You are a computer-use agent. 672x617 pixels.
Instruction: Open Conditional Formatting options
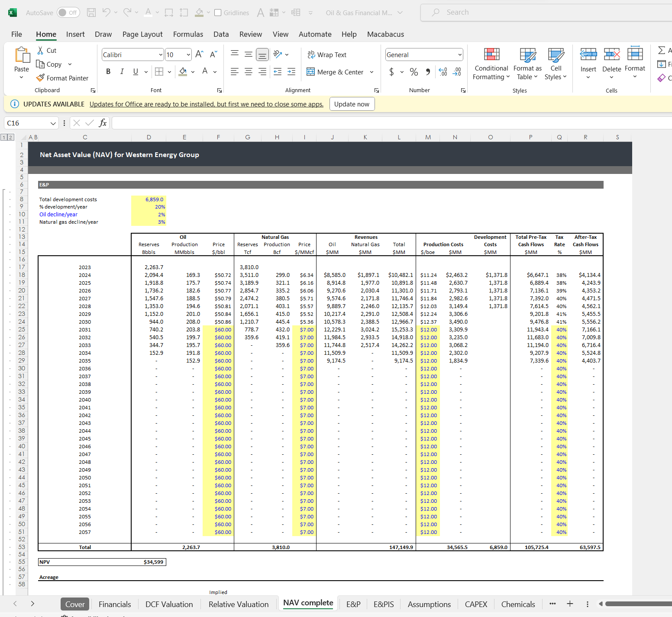pyautogui.click(x=491, y=64)
